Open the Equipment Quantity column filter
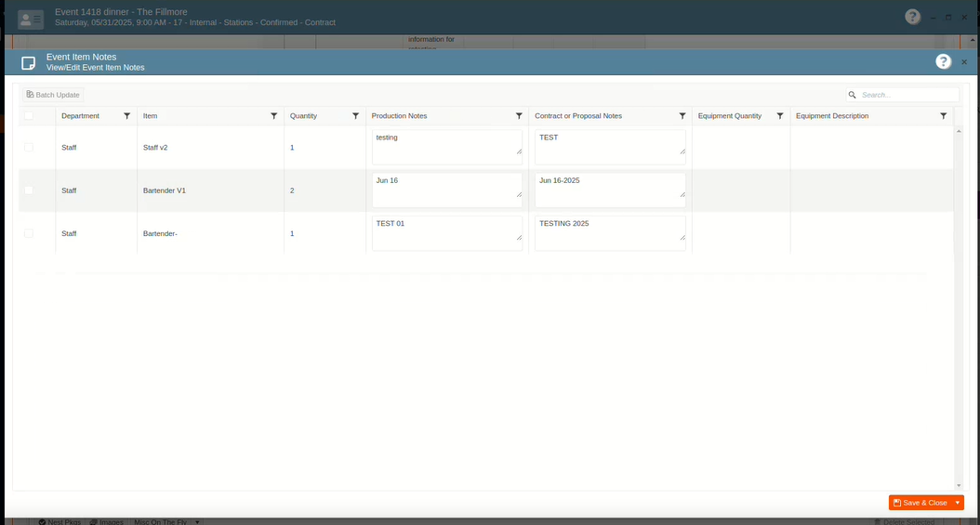 pos(780,116)
